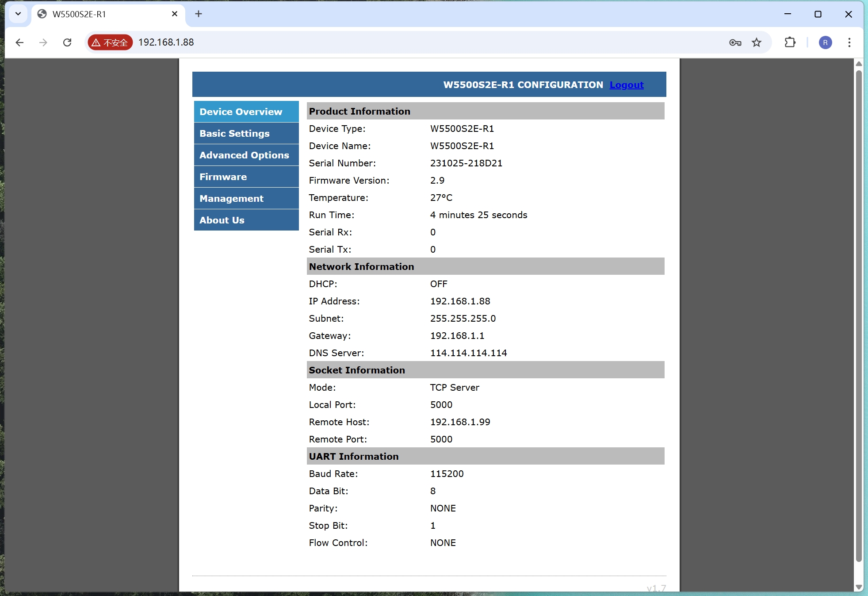This screenshot has width=868, height=596.
Task: Click the red not-secure warning badge
Action: 110,42
